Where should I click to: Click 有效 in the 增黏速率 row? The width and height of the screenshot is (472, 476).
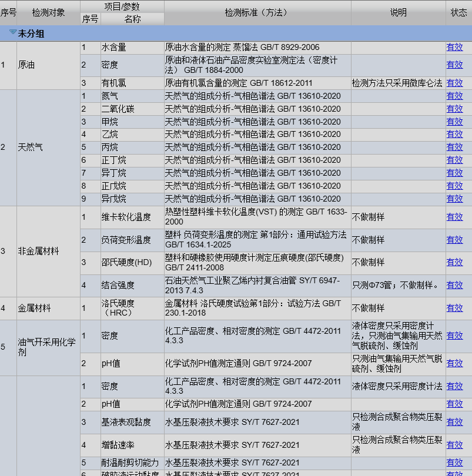click(454, 445)
